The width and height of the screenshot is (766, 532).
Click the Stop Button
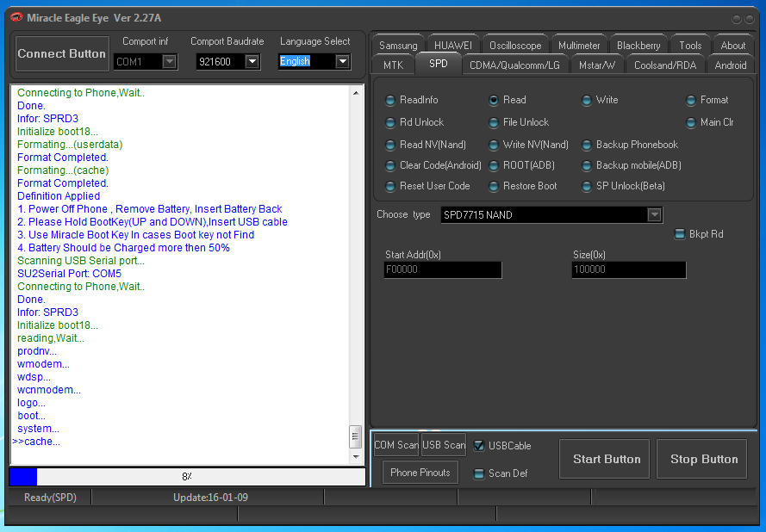tap(701, 459)
